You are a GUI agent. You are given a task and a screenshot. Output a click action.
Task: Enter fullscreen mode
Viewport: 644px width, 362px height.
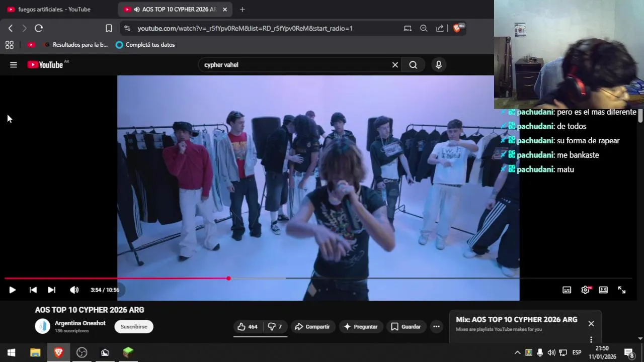[x=622, y=290]
